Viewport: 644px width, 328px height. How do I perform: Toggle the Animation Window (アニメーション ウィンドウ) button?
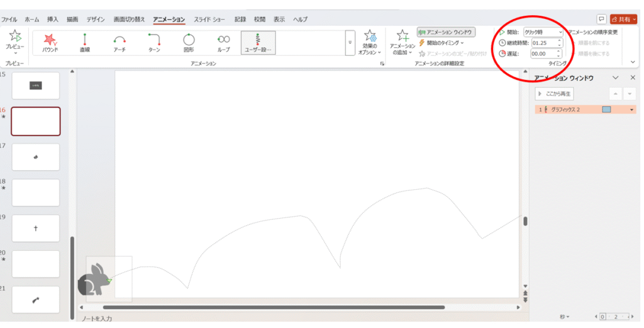[446, 31]
